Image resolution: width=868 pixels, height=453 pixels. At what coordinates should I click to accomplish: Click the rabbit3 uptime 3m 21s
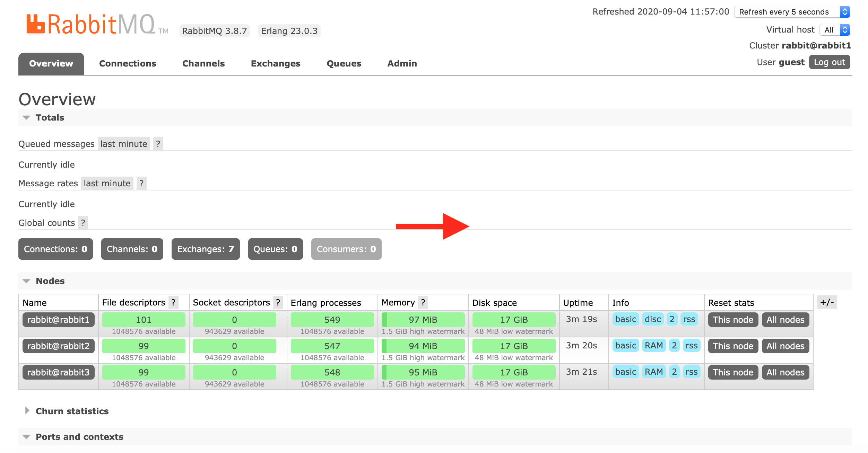point(581,372)
